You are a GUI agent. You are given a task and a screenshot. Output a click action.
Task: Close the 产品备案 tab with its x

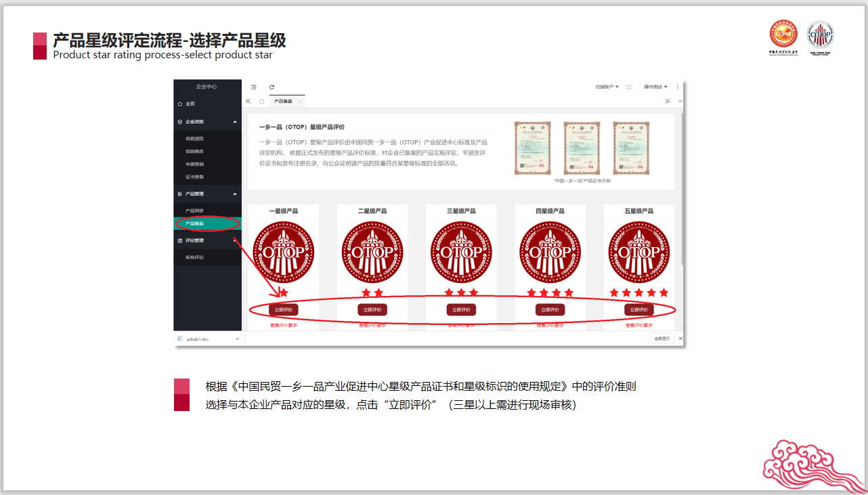tap(300, 101)
